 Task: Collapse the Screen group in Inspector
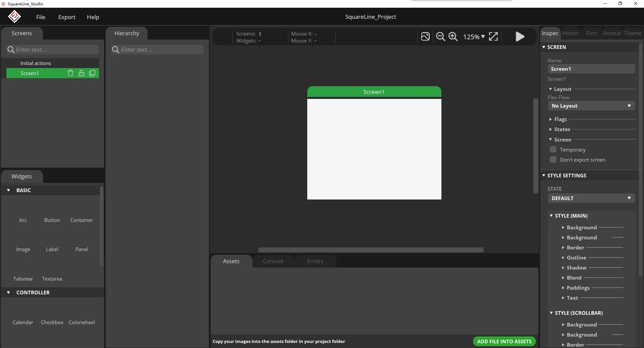coord(550,139)
